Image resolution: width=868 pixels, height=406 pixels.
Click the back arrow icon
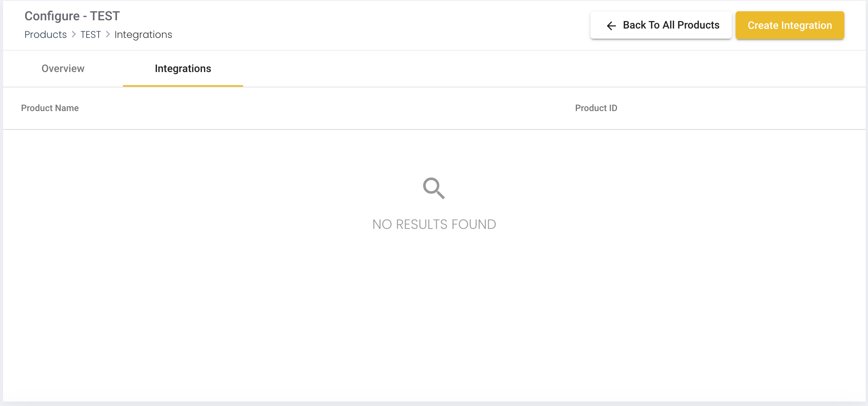pos(611,26)
